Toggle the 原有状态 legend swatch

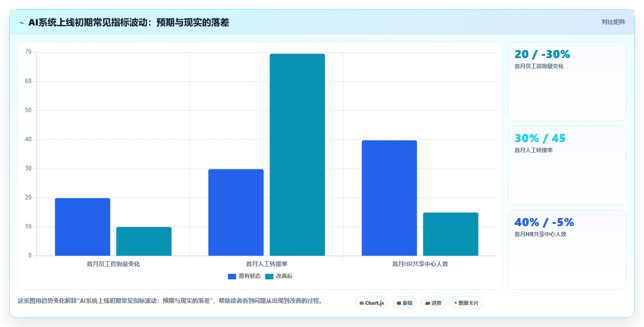(x=232, y=276)
